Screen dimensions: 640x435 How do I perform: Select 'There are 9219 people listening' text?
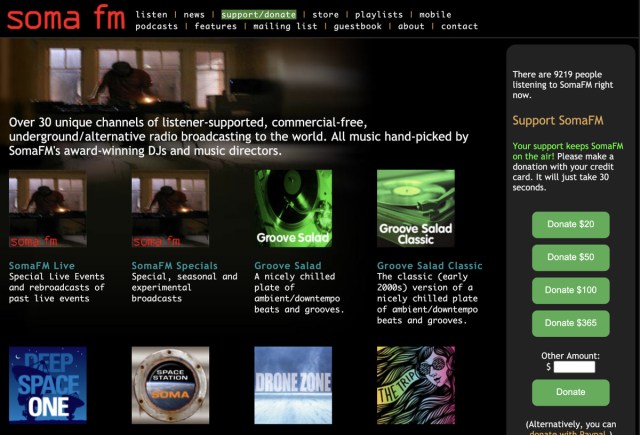point(563,85)
